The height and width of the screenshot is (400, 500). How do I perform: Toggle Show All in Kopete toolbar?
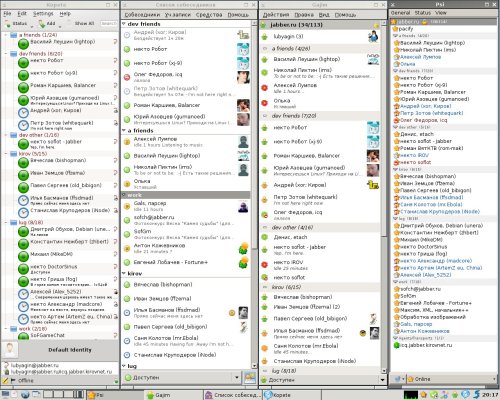coord(84,24)
